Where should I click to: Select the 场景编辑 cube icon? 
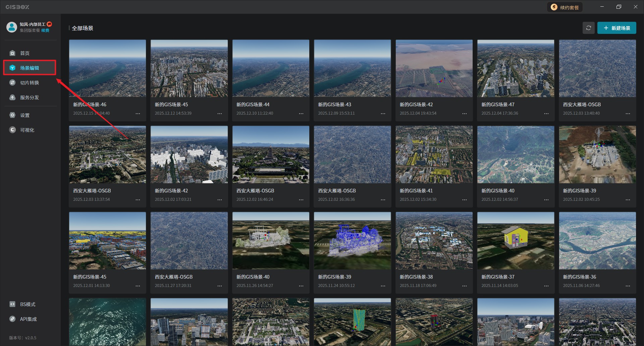pyautogui.click(x=12, y=68)
